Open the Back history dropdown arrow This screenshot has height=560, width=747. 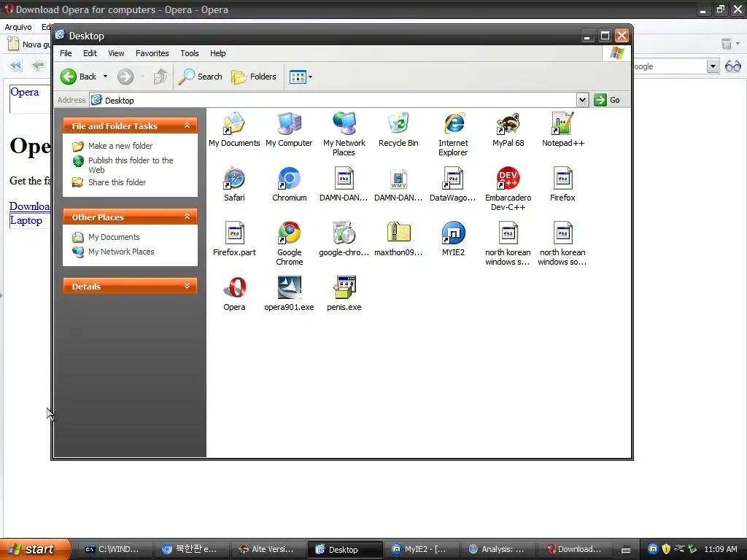pyautogui.click(x=105, y=77)
